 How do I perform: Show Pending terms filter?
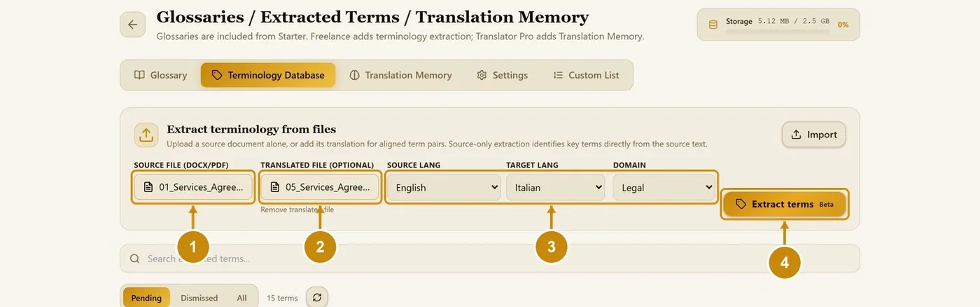146,298
